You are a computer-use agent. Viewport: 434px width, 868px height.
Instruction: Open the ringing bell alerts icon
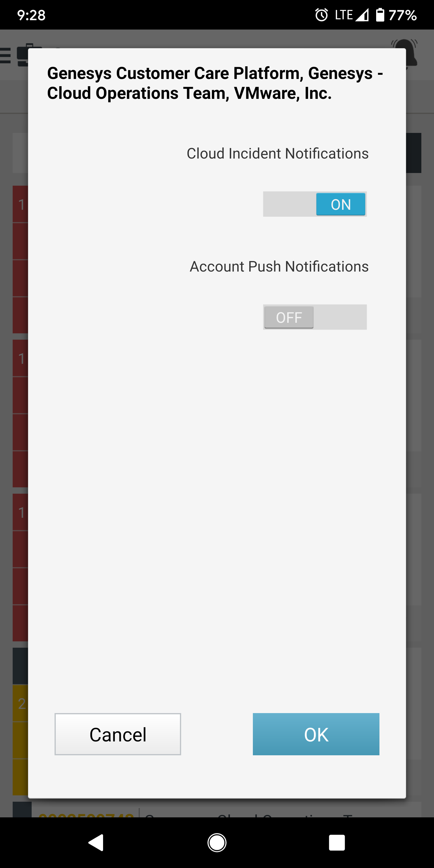click(x=412, y=54)
